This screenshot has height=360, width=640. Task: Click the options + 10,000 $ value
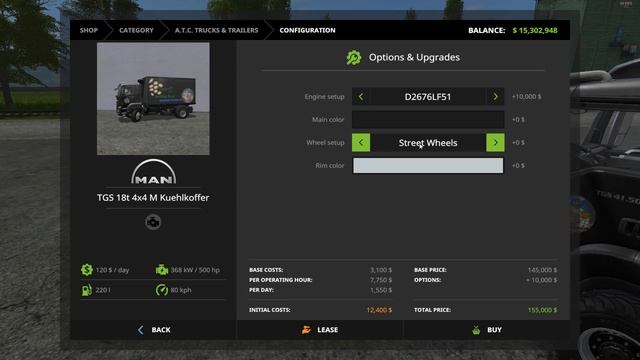click(x=541, y=280)
